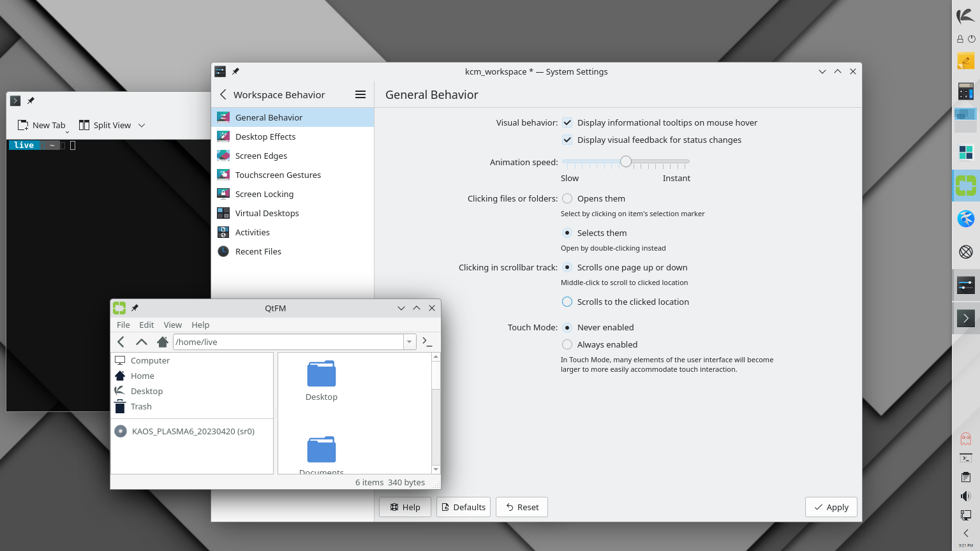Click the power icon in the side panel
The image size is (980, 551).
pyautogui.click(x=972, y=39)
